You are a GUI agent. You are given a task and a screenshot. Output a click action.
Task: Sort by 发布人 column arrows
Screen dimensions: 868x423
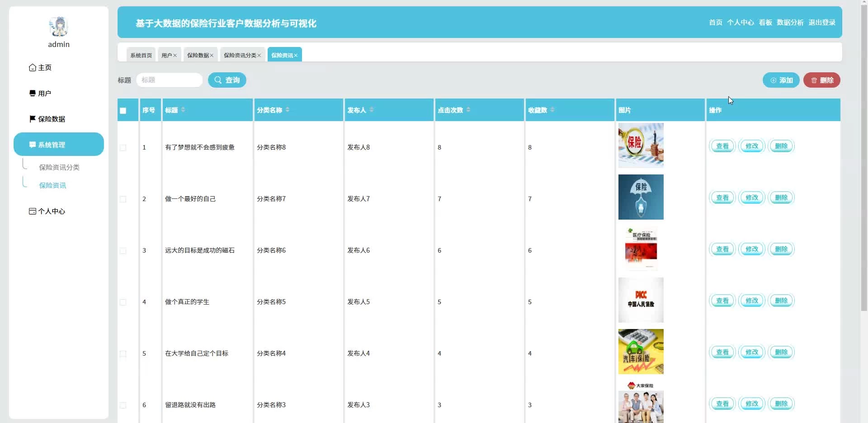pyautogui.click(x=372, y=110)
